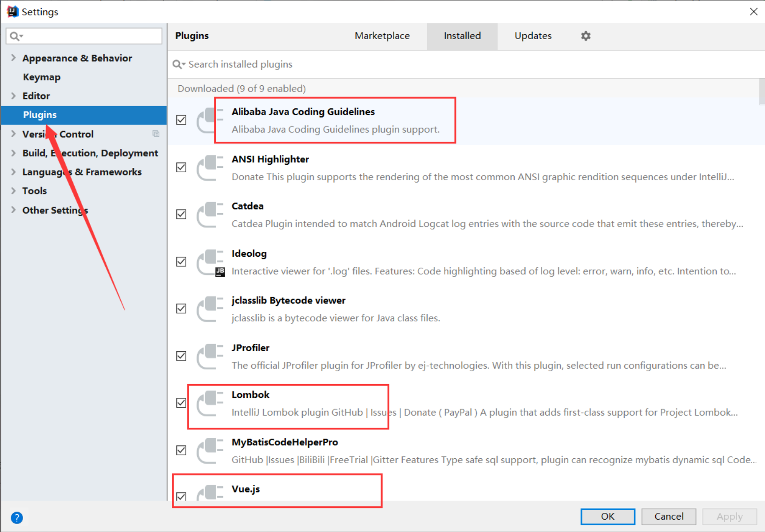Open help with the question mark icon
This screenshot has height=532, width=765.
pyautogui.click(x=17, y=518)
